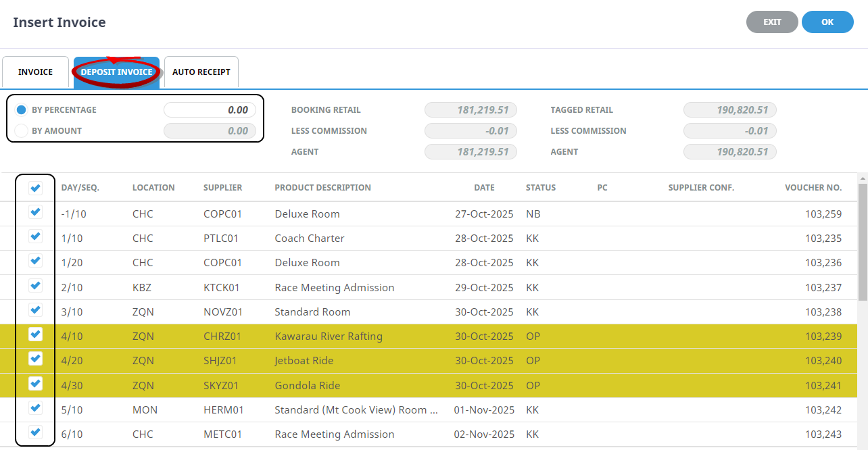The height and width of the screenshot is (450, 868).
Task: Click the By Amount value field
Action: coord(210,131)
